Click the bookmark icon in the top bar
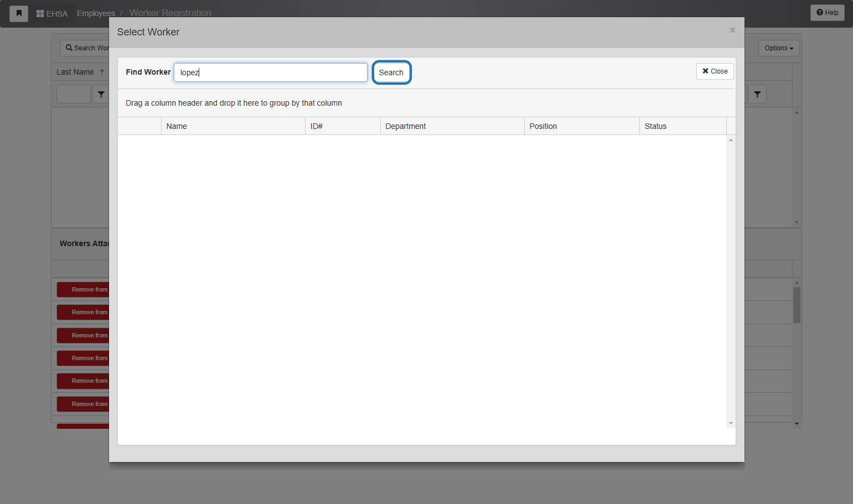Screen dimensions: 853x504 (x=19, y=13)
